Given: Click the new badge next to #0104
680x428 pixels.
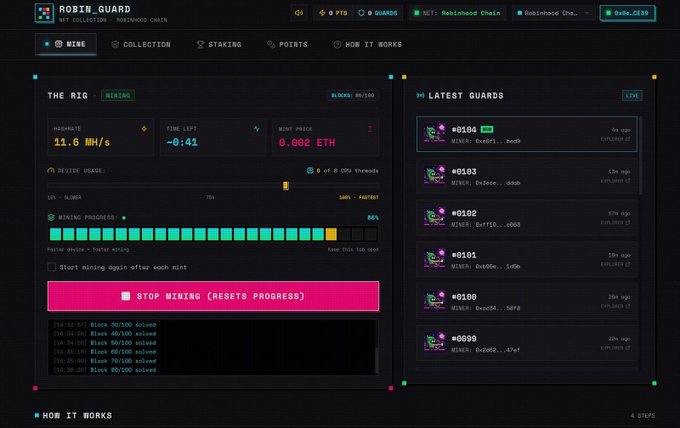Looking at the screenshot, I should 487,129.
